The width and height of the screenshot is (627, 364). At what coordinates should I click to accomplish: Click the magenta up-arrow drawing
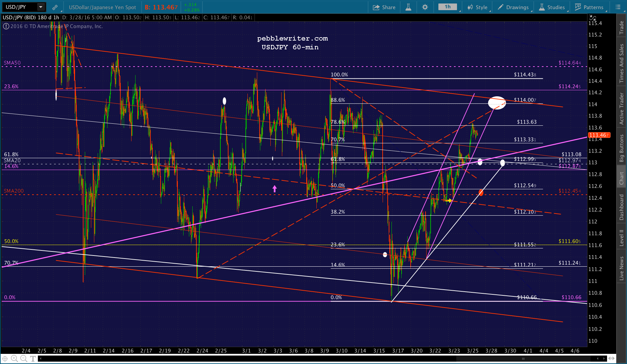coord(274,189)
